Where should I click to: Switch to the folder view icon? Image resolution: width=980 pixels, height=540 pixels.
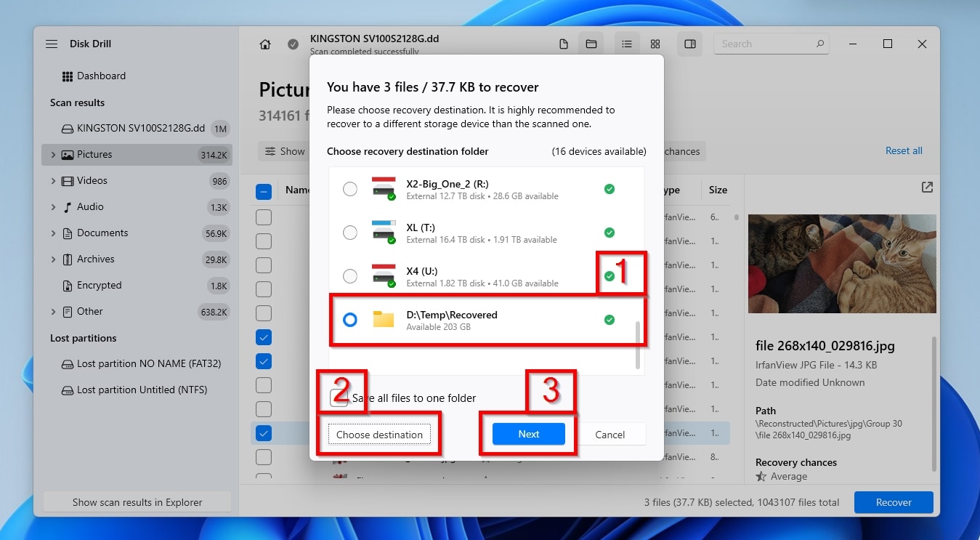pyautogui.click(x=591, y=44)
